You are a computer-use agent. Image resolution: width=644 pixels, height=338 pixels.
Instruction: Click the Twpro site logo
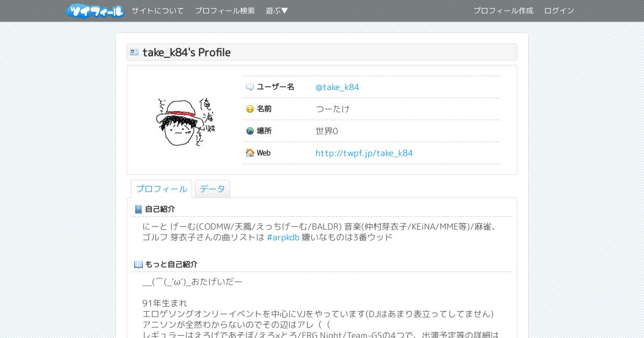(96, 11)
